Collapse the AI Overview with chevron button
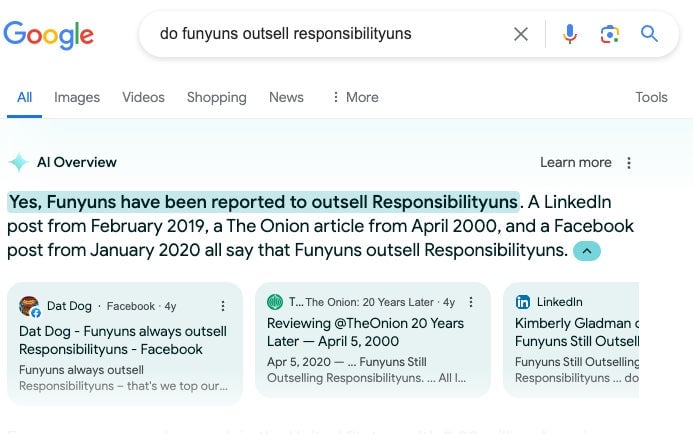The image size is (693, 434). [x=586, y=251]
